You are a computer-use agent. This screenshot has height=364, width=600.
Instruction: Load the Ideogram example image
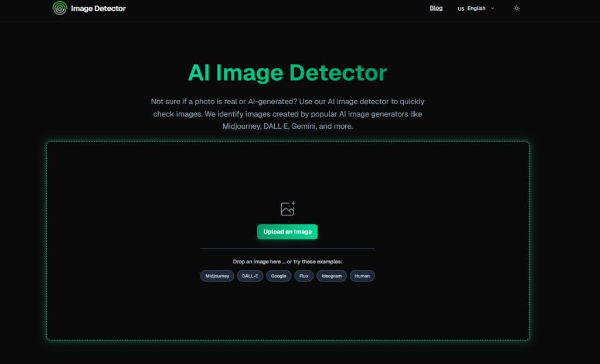pyautogui.click(x=332, y=276)
